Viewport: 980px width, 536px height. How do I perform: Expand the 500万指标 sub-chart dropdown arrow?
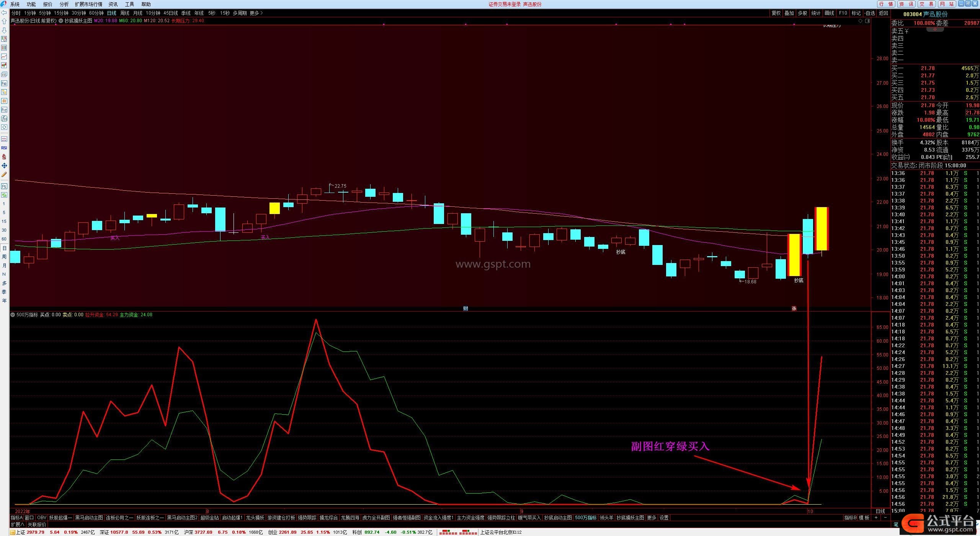coord(13,315)
